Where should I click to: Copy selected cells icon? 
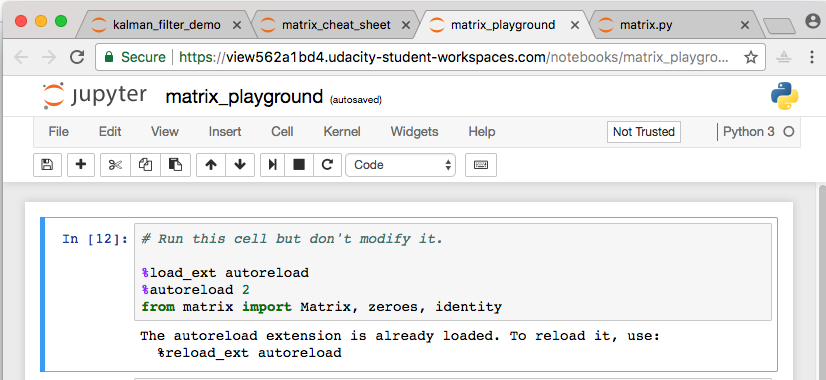[x=145, y=165]
